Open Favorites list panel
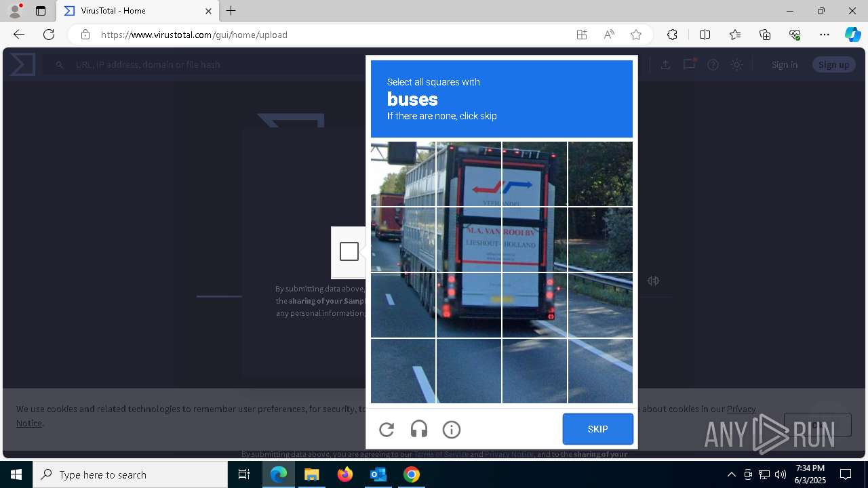Image resolution: width=868 pixels, height=488 pixels. [735, 35]
